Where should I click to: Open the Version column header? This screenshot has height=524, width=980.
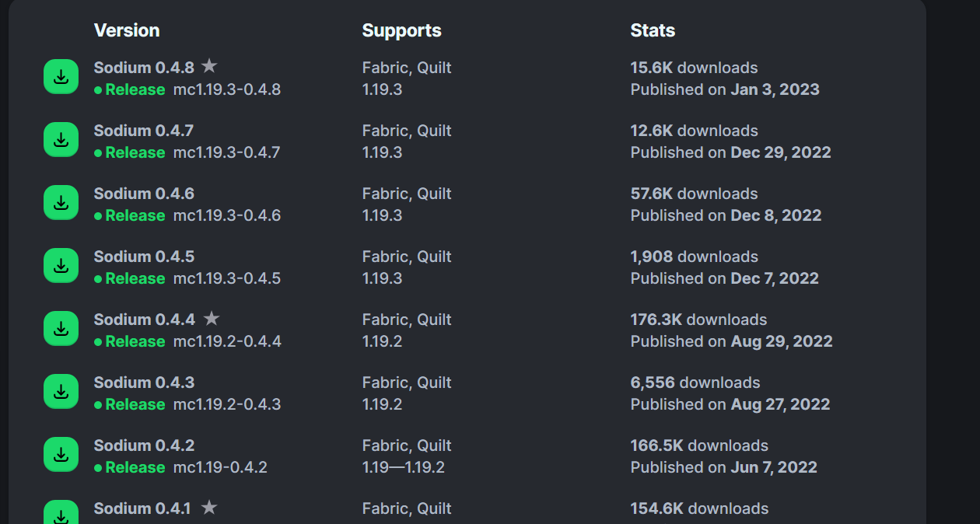click(126, 30)
